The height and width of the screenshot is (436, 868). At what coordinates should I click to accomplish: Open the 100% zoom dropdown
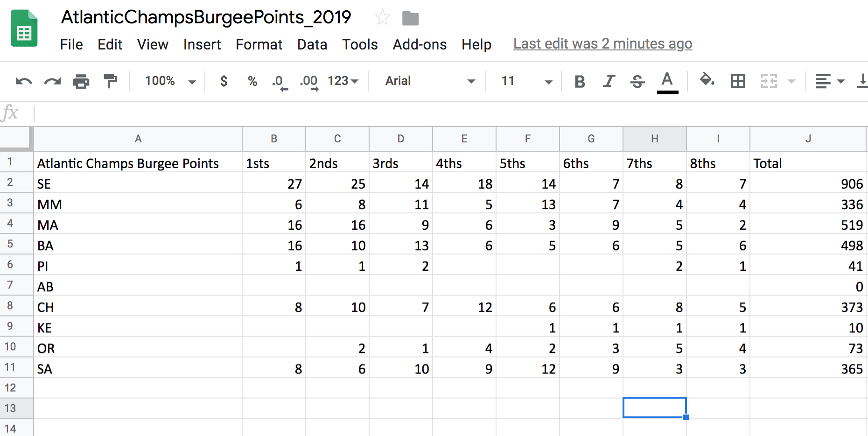pyautogui.click(x=170, y=81)
